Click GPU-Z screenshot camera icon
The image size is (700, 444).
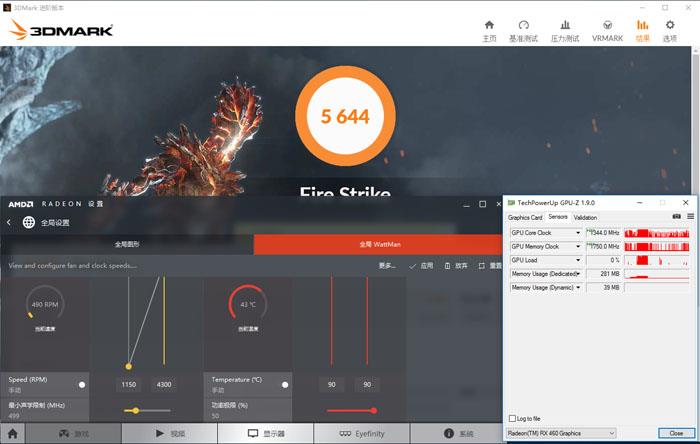tap(677, 216)
